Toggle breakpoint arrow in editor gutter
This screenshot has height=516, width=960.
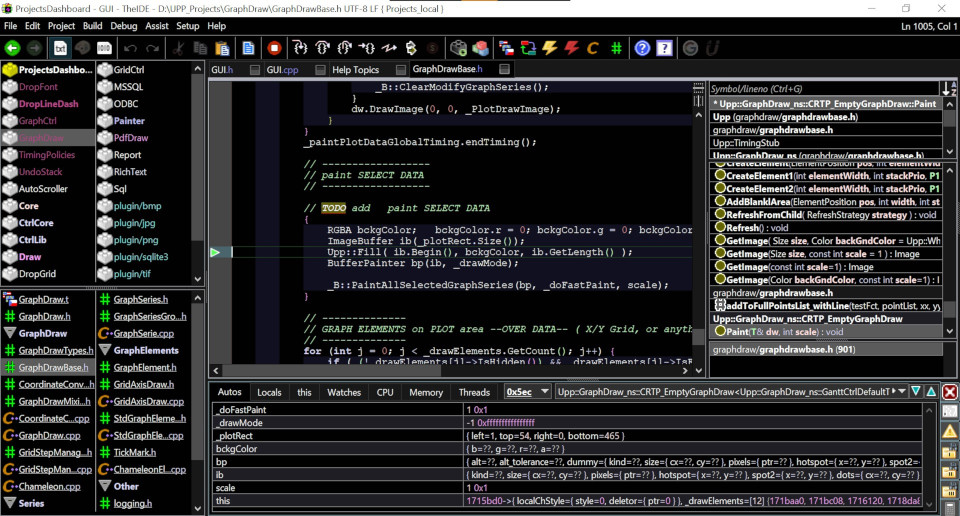coord(215,252)
